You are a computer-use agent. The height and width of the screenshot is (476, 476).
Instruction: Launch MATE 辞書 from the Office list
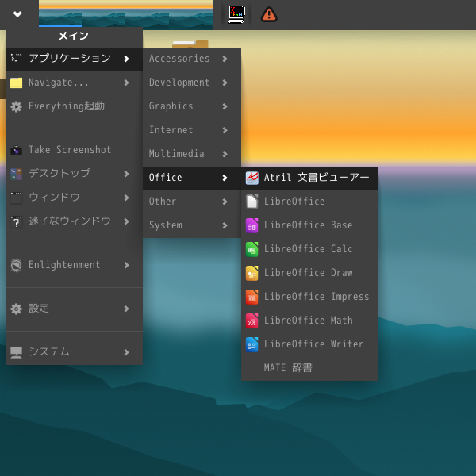click(x=309, y=368)
